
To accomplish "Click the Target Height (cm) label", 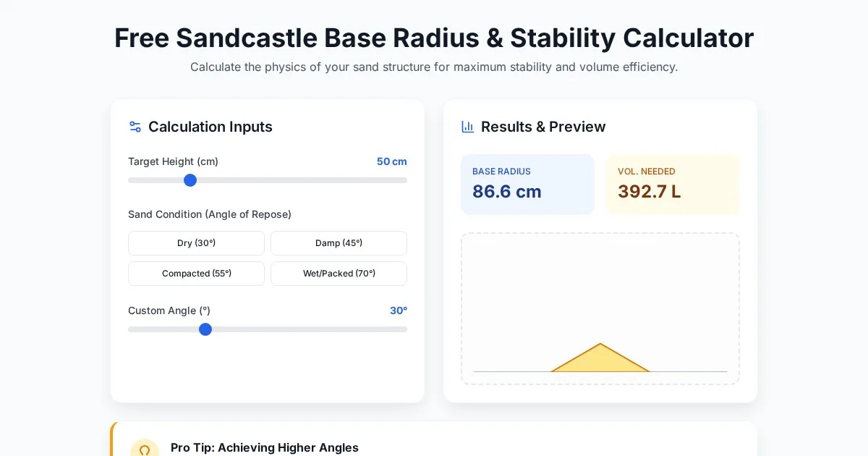I will pos(173,161).
